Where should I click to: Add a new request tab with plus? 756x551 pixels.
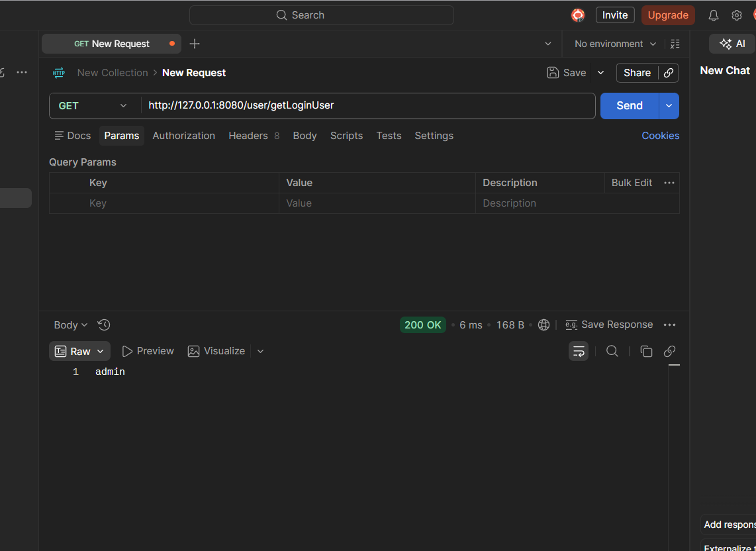click(x=195, y=44)
